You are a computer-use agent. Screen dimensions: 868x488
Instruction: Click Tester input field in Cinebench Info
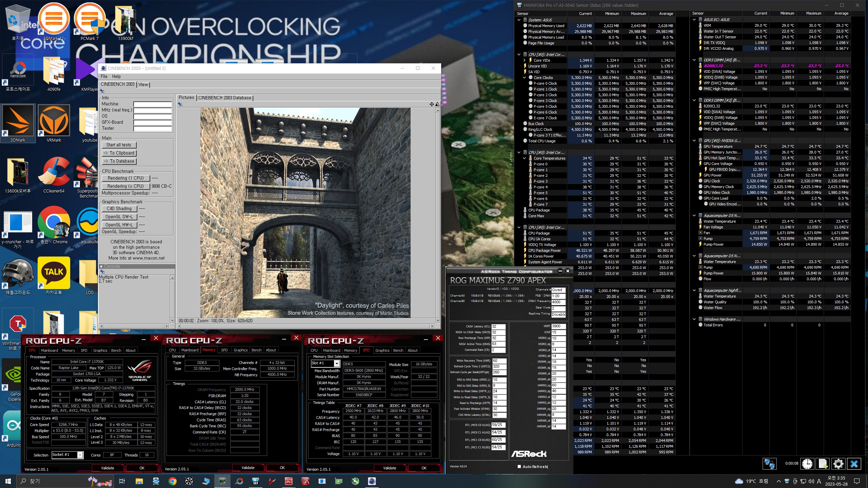(153, 128)
